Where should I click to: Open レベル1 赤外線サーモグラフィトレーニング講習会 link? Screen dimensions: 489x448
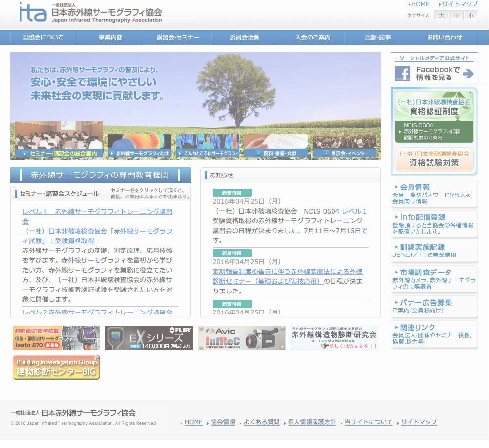click(x=98, y=216)
